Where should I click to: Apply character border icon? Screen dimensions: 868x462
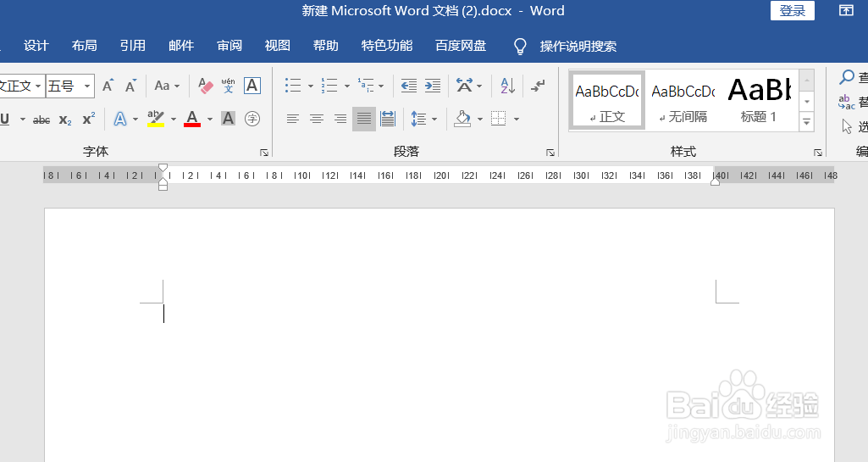coord(252,86)
